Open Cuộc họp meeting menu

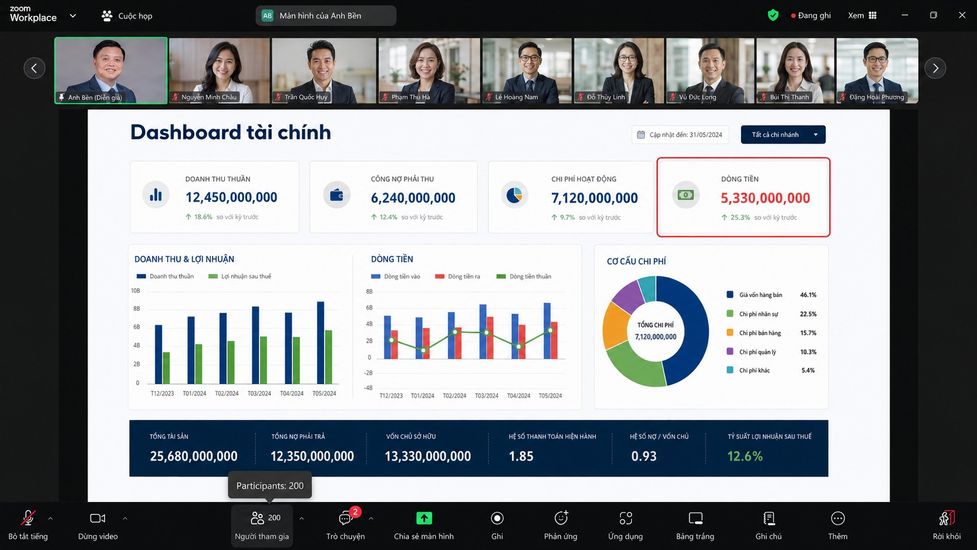tap(127, 16)
